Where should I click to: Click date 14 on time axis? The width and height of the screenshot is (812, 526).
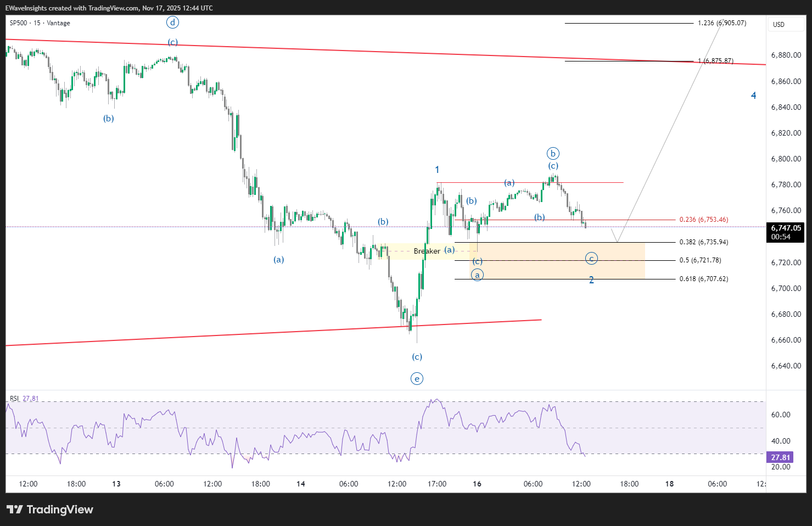coord(300,484)
